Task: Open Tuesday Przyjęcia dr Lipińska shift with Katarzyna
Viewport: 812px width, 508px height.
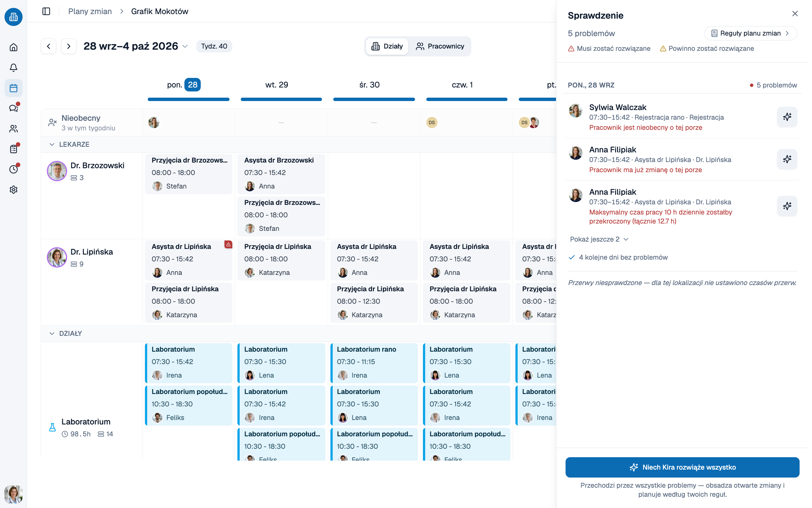Action: [281, 260]
